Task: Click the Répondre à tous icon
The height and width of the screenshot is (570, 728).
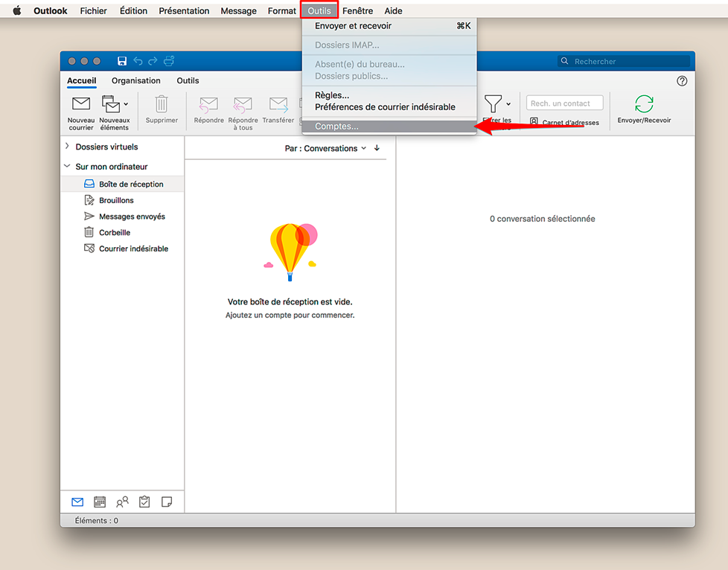Action: 243,105
